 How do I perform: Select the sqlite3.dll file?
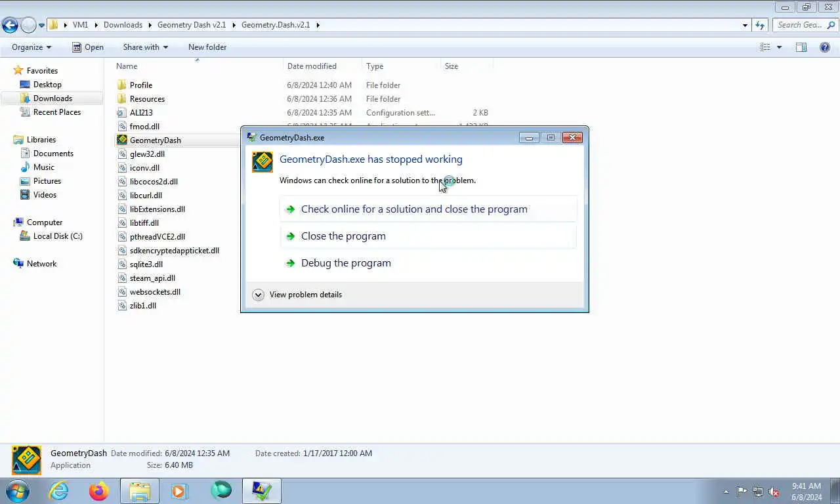[x=146, y=264]
